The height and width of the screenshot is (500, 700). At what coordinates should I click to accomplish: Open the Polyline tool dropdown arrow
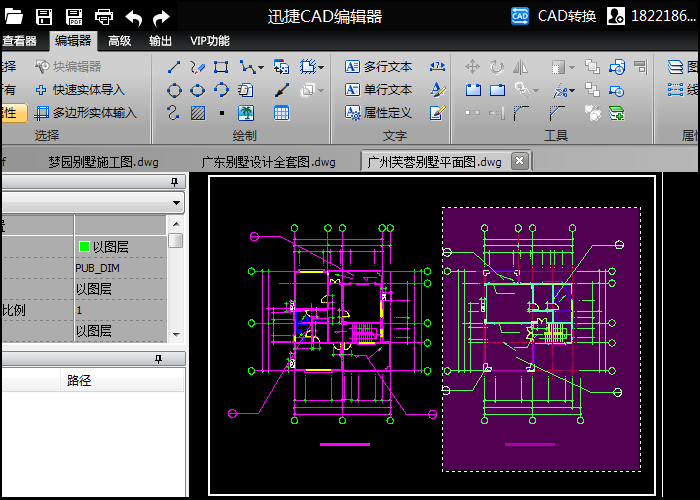[261, 68]
